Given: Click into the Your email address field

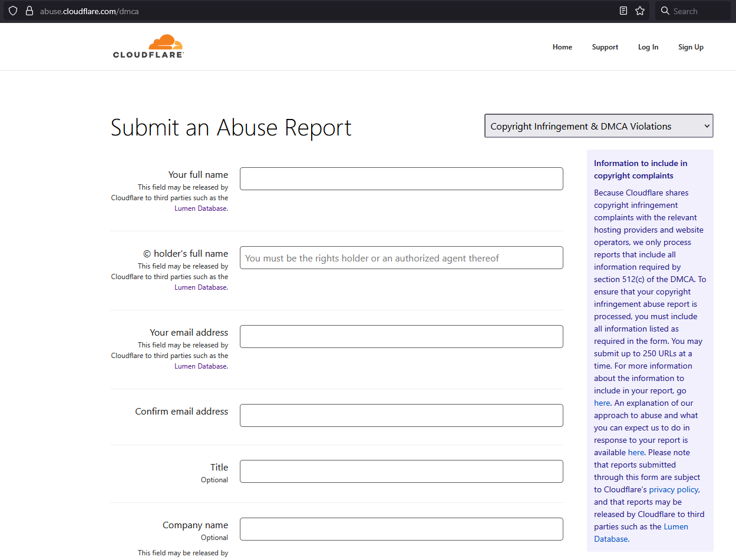Looking at the screenshot, I should click(401, 336).
